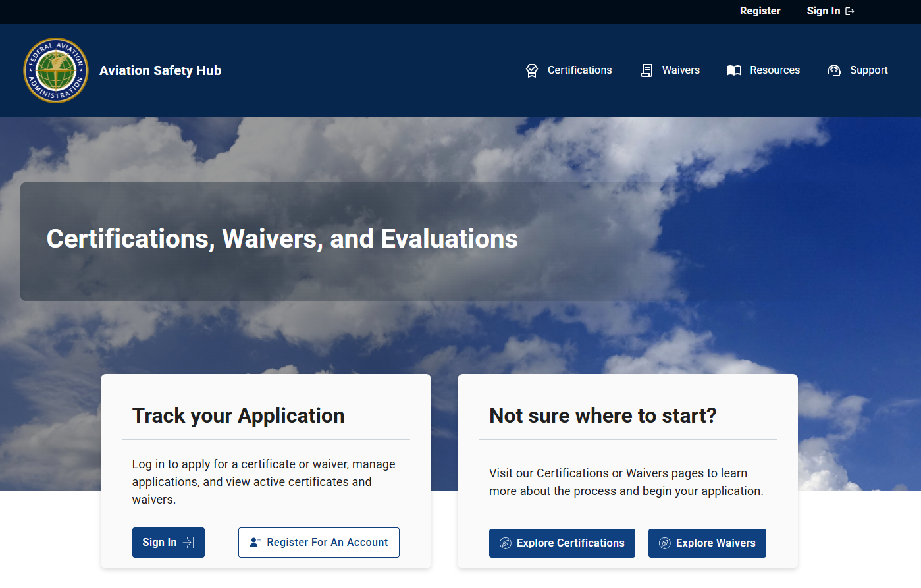The width and height of the screenshot is (921, 588).
Task: Click the Support headset icon
Action: [x=834, y=70]
